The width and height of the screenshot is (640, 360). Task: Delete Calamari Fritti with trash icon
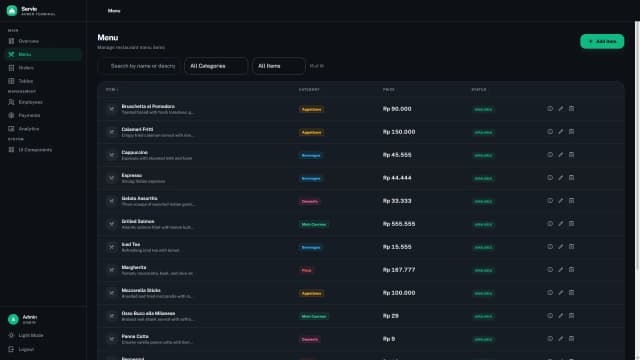[x=571, y=132]
